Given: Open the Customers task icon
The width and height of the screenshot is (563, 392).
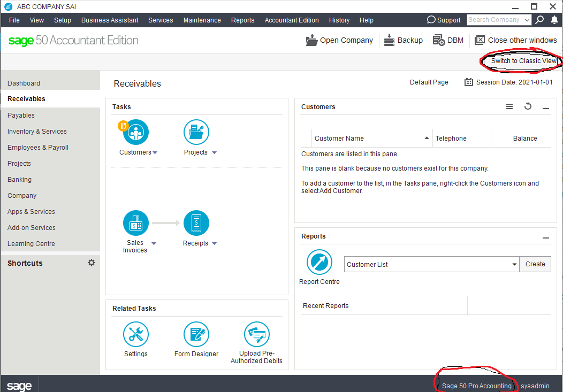Looking at the screenshot, I should pyautogui.click(x=136, y=132).
